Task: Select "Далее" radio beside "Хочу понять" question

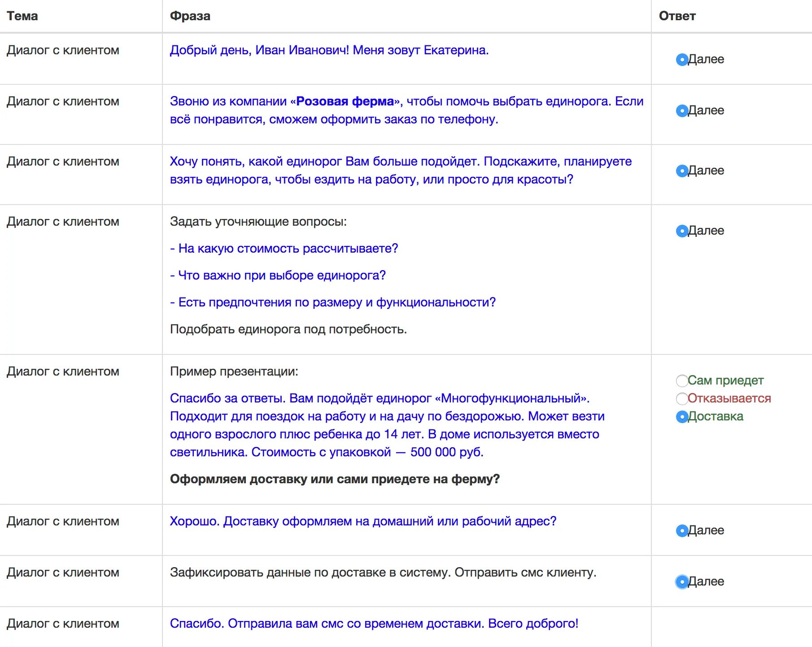Action: (682, 171)
